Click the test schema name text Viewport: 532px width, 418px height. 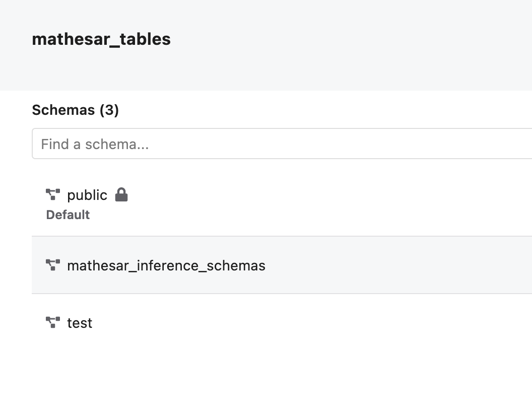[x=80, y=323]
